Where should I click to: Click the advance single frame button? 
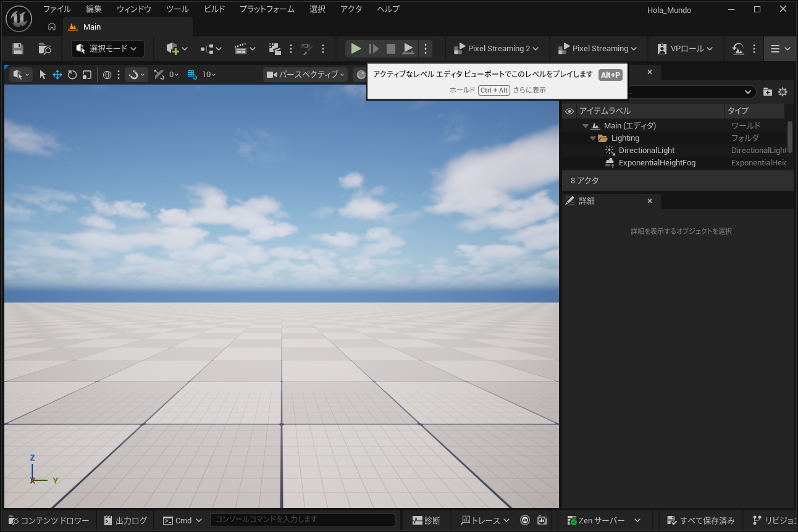[x=374, y=49]
